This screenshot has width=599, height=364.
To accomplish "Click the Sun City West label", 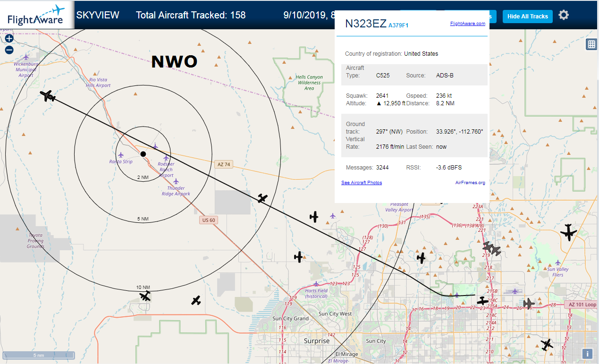I will (x=335, y=314).
